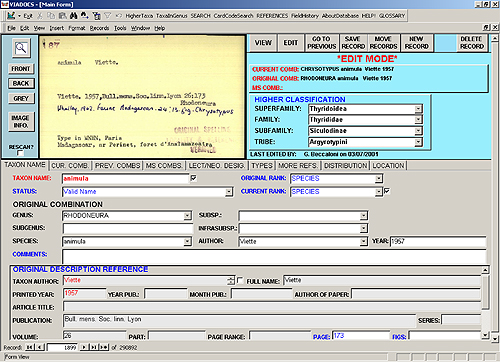Click the new record asterisk navigation button
This screenshot has height=362, width=500.
104,347
